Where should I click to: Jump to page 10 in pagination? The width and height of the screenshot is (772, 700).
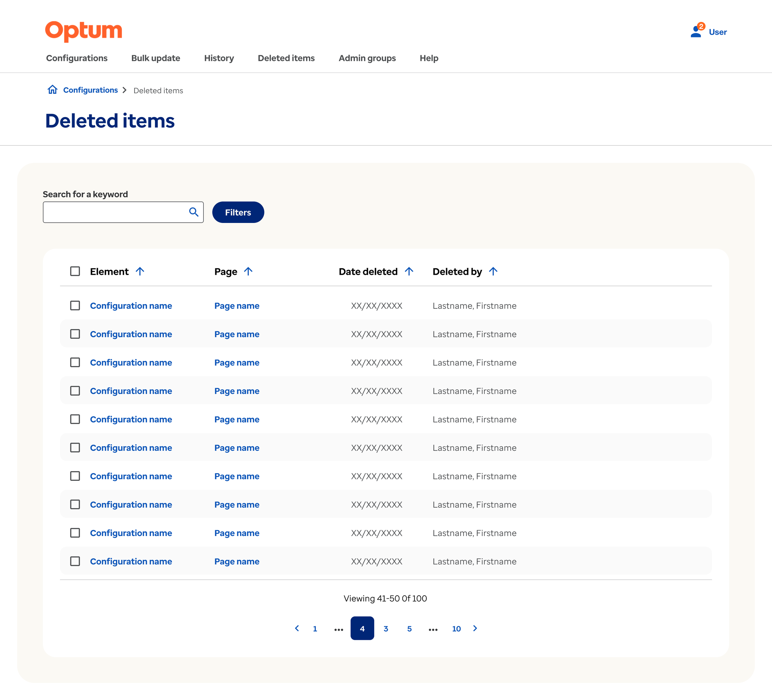[x=456, y=629]
